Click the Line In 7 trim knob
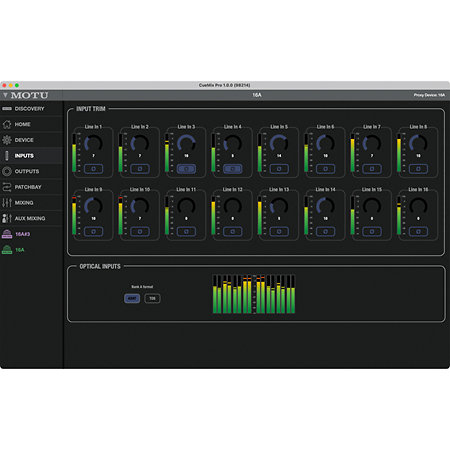Viewport: 450px width, 450px height. (372, 143)
